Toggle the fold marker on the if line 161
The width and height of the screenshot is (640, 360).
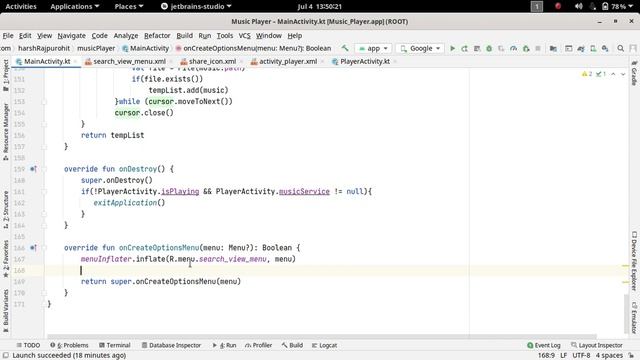pyautogui.click(x=44, y=191)
